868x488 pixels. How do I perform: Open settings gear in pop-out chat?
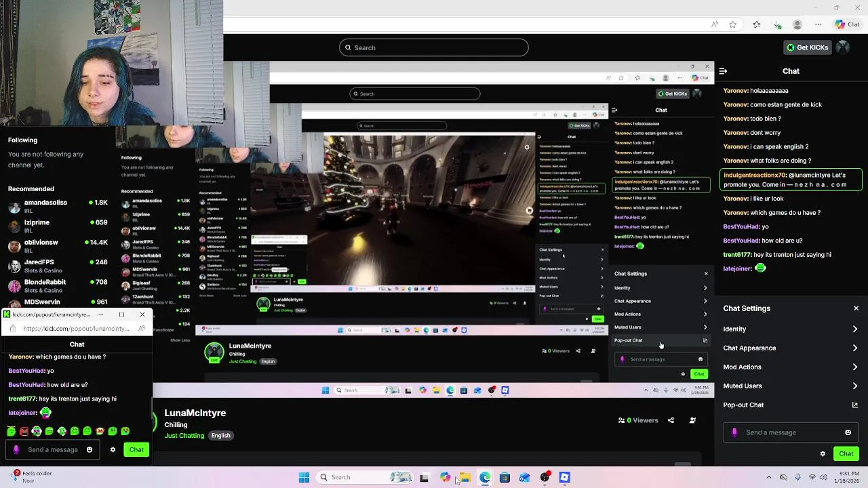click(113, 449)
